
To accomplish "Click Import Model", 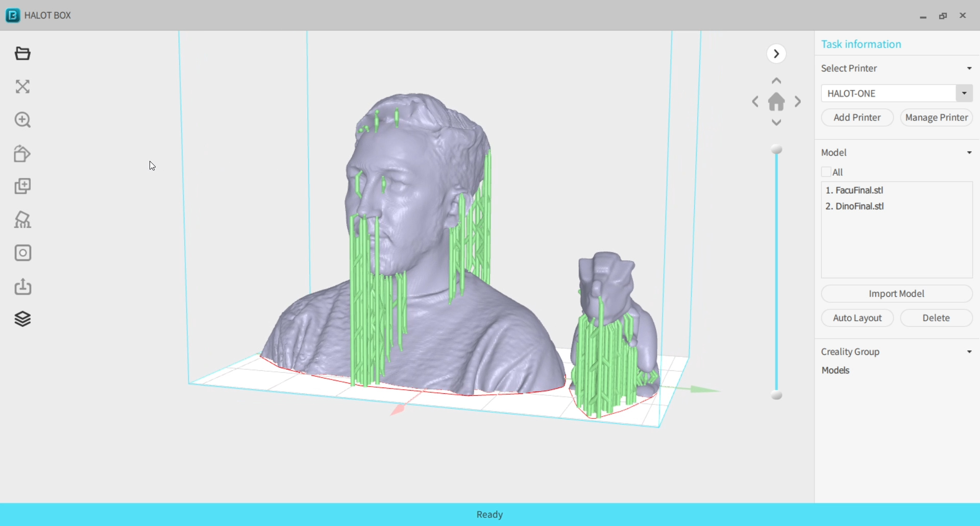I will (x=896, y=293).
